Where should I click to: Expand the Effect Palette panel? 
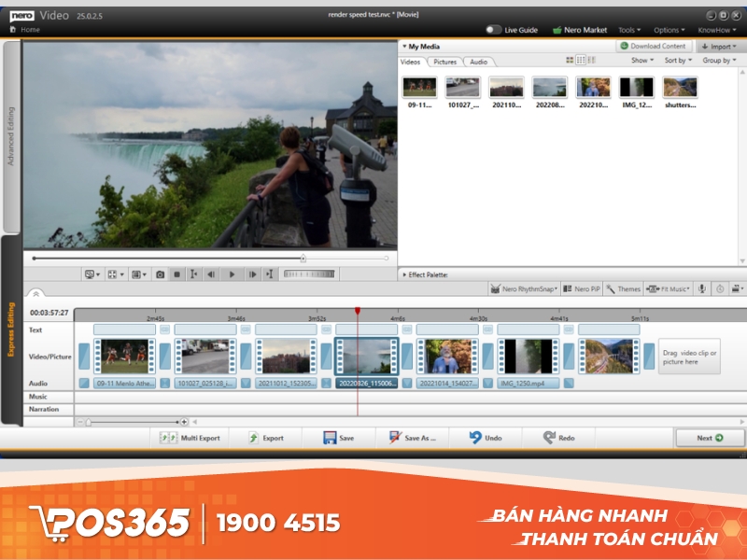pyautogui.click(x=404, y=274)
